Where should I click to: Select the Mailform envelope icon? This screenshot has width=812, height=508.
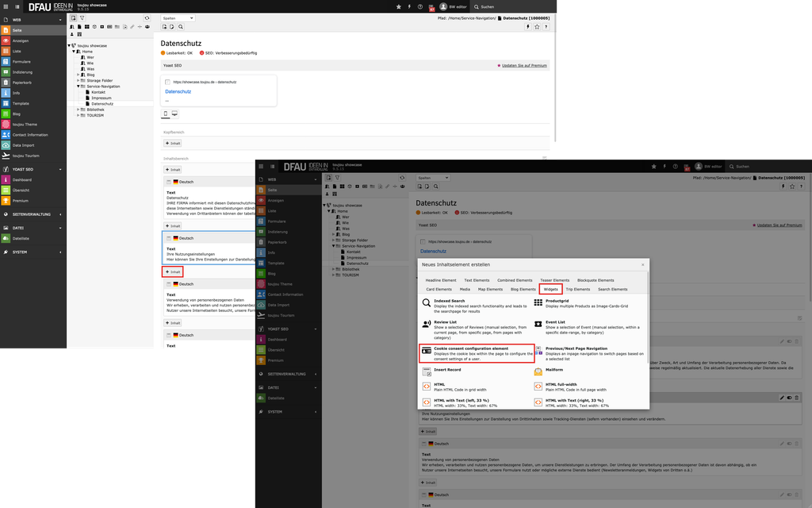[x=538, y=371]
